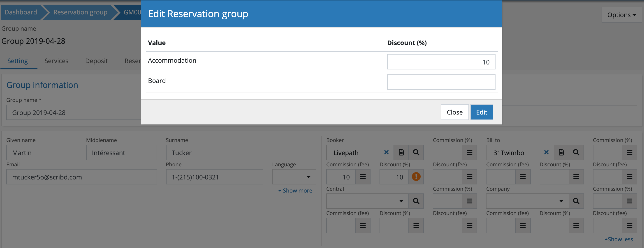This screenshot has width=644, height=248.
Task: Click the Central search magnifier icon
Action: pos(416,201)
